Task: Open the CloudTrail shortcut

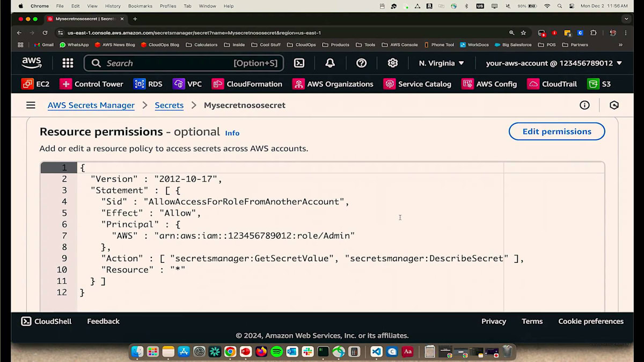Action: [552, 84]
